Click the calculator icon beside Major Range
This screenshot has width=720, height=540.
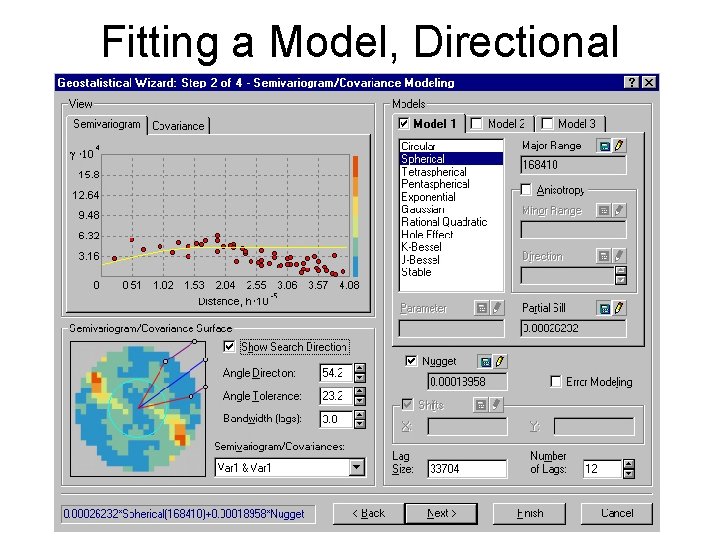(x=604, y=146)
